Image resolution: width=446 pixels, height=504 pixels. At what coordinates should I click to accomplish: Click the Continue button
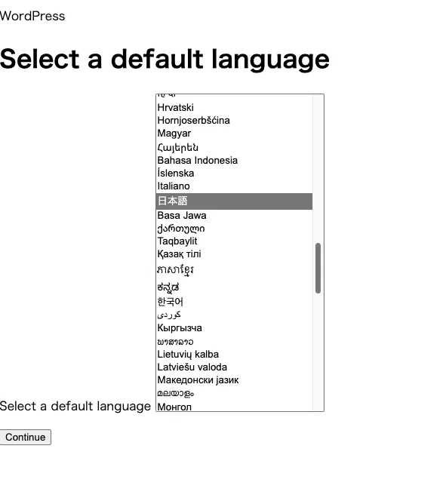click(26, 437)
